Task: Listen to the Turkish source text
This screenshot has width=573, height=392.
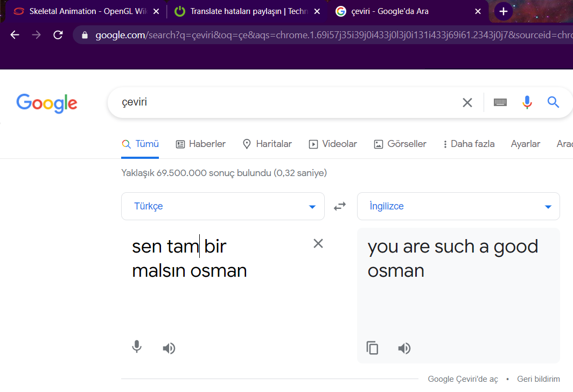Action: [x=169, y=348]
